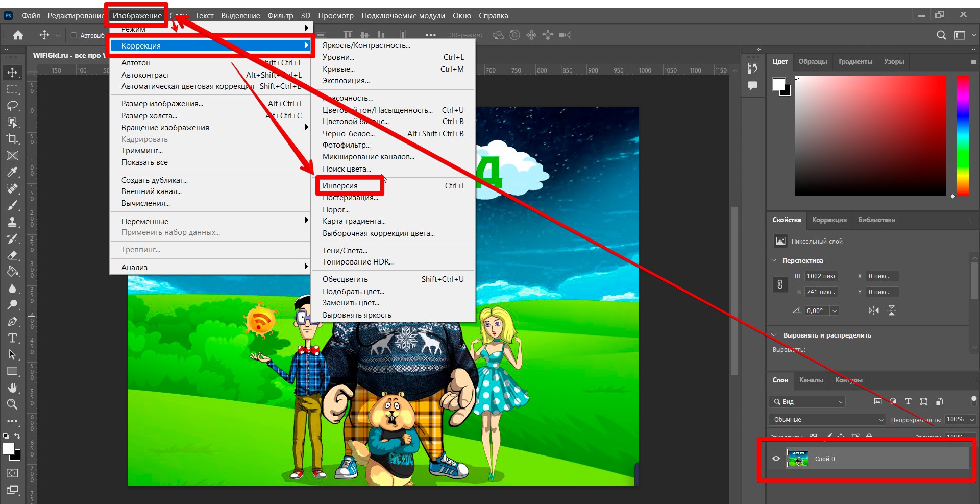Select the Path Selection tool

12,355
